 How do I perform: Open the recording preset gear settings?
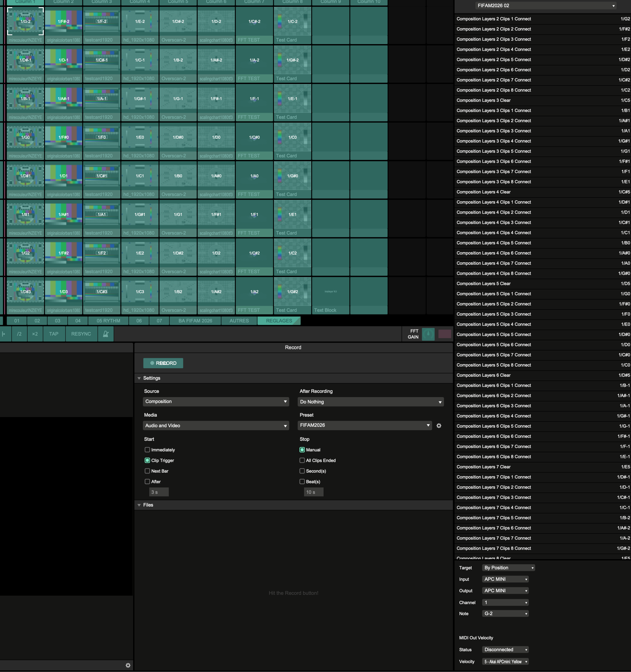click(439, 426)
